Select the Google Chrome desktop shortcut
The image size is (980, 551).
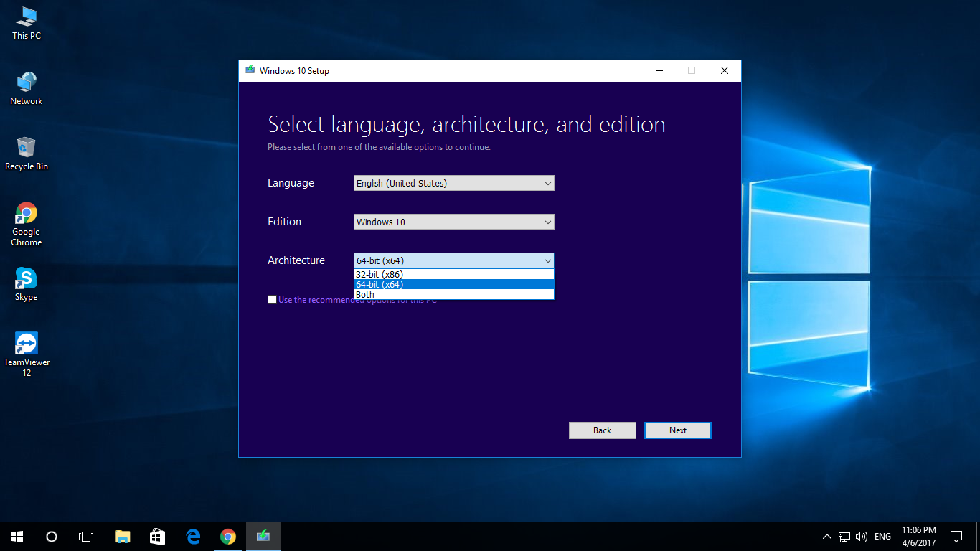click(x=27, y=224)
